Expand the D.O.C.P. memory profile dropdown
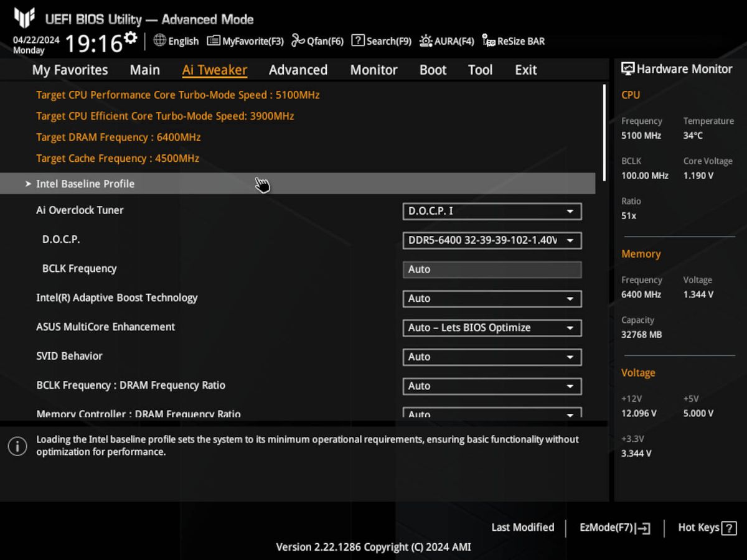Image resolution: width=747 pixels, height=560 pixels. (492, 241)
